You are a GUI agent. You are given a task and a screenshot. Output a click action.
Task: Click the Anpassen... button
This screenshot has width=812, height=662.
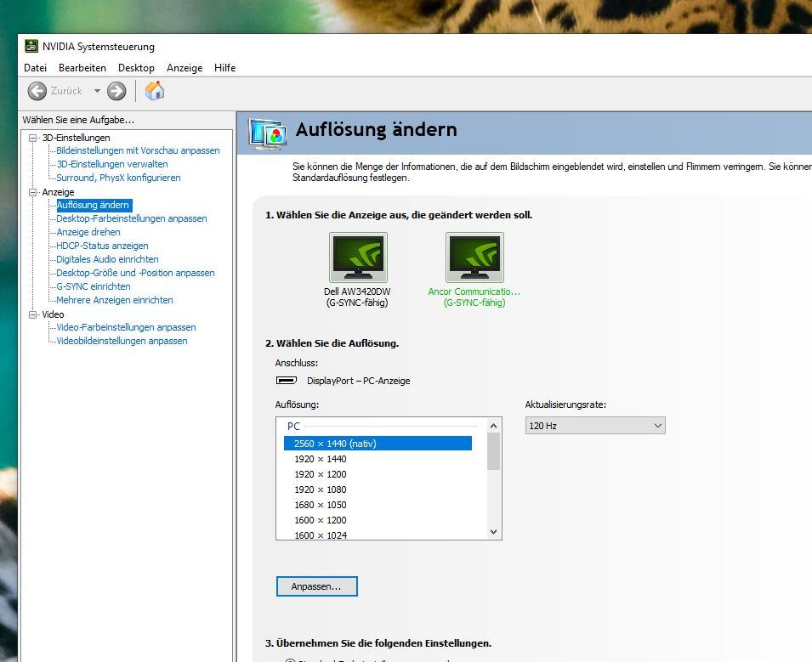coord(316,586)
